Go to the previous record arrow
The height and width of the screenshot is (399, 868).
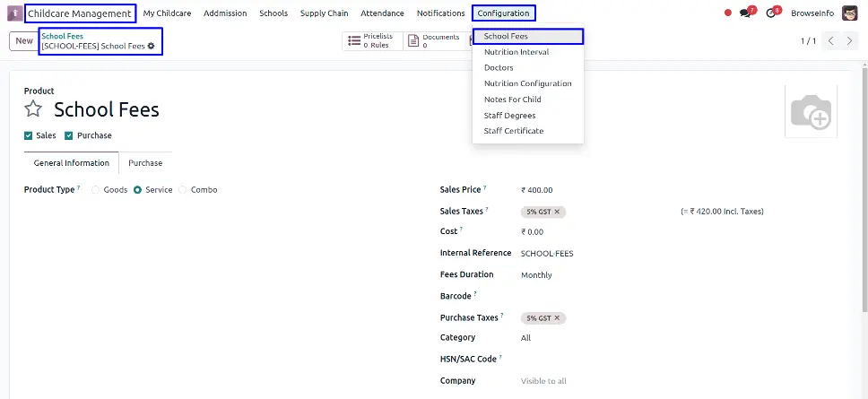(x=831, y=41)
